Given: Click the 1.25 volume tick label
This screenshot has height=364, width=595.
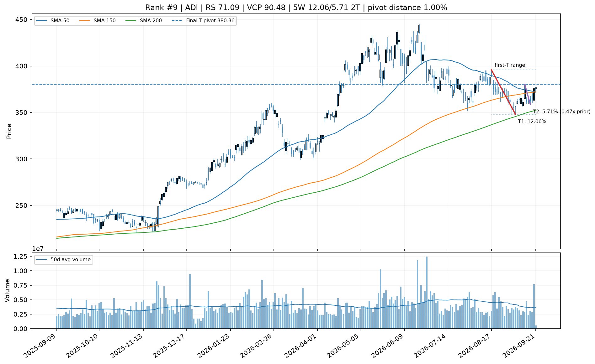Looking at the screenshot, I should pos(20,257).
